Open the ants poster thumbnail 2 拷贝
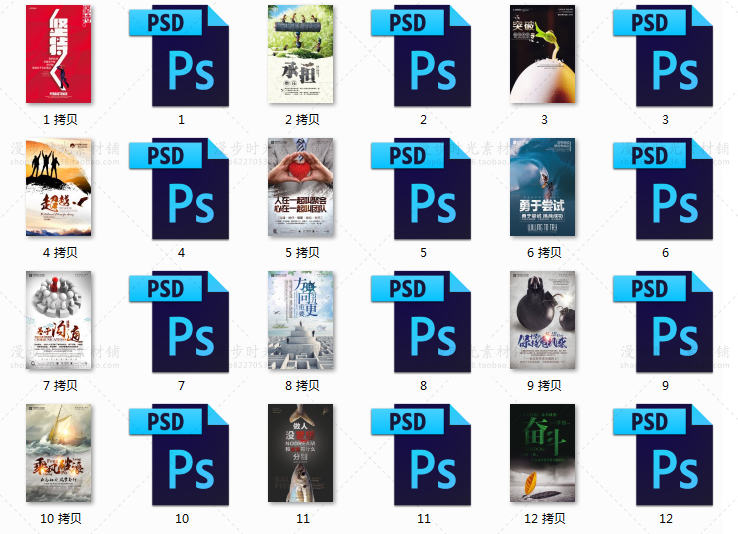This screenshot has width=738, height=534. click(x=302, y=54)
